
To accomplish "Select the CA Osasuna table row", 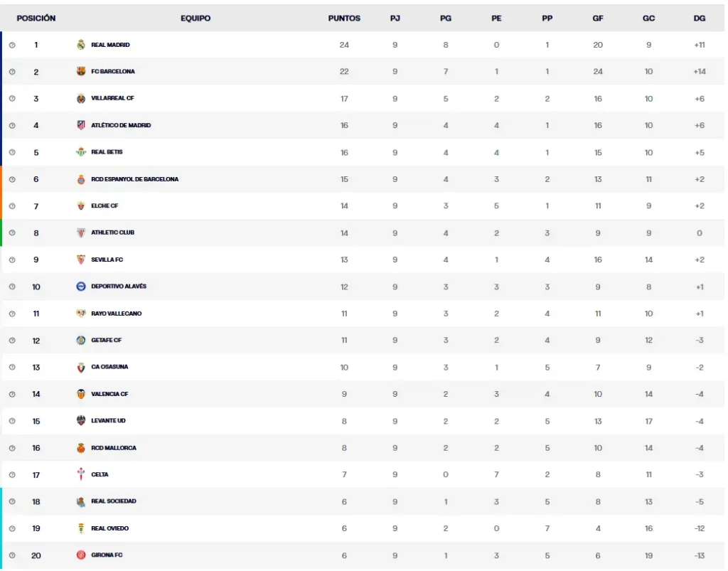I will click(x=355, y=367).
